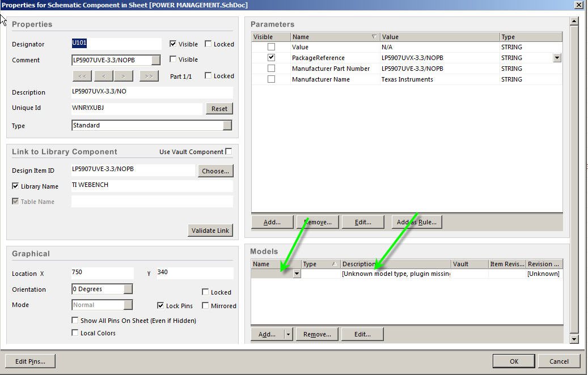Viewport: 588px width, 375px height.
Task: Toggle Designator Visible checkbox
Action: click(x=173, y=44)
